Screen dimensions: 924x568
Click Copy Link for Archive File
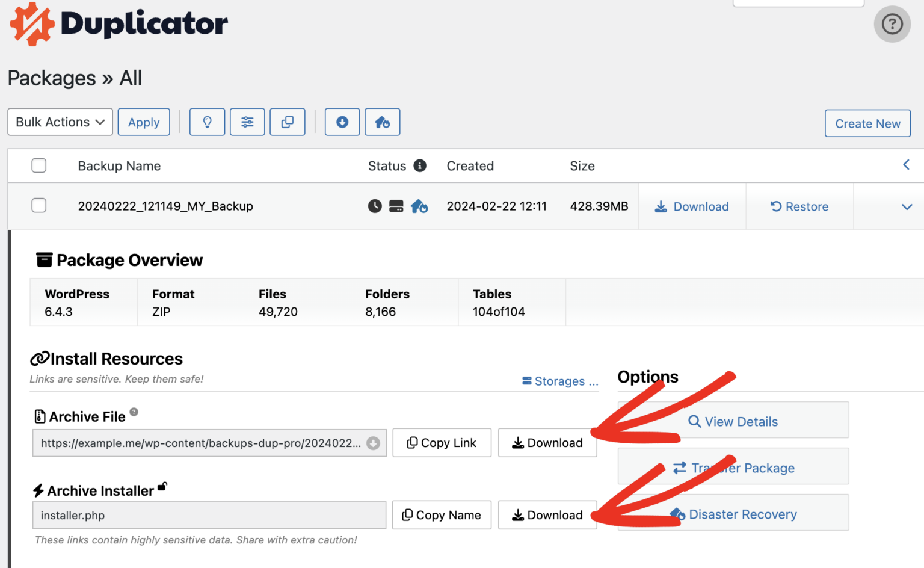tap(442, 443)
